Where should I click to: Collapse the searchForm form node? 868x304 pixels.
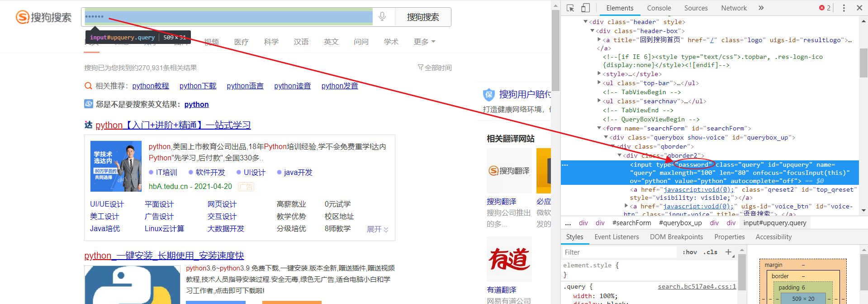click(599, 128)
